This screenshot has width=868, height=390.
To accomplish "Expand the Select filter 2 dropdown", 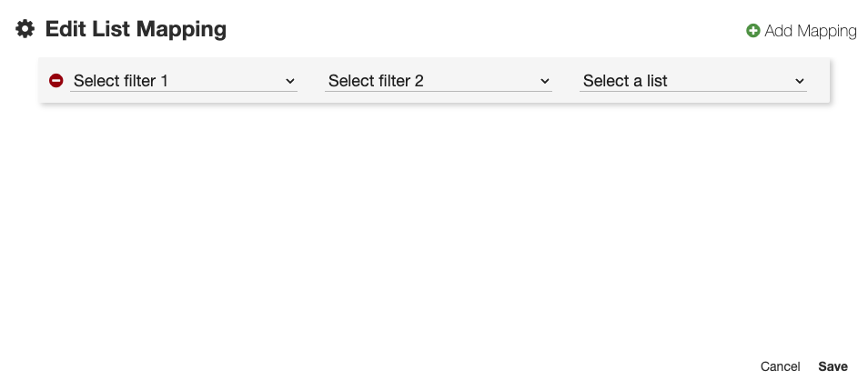I will click(439, 81).
